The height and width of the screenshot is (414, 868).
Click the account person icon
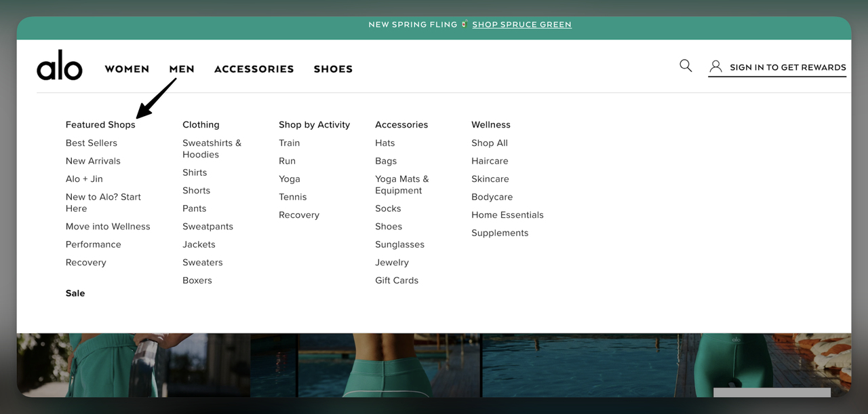pyautogui.click(x=715, y=66)
